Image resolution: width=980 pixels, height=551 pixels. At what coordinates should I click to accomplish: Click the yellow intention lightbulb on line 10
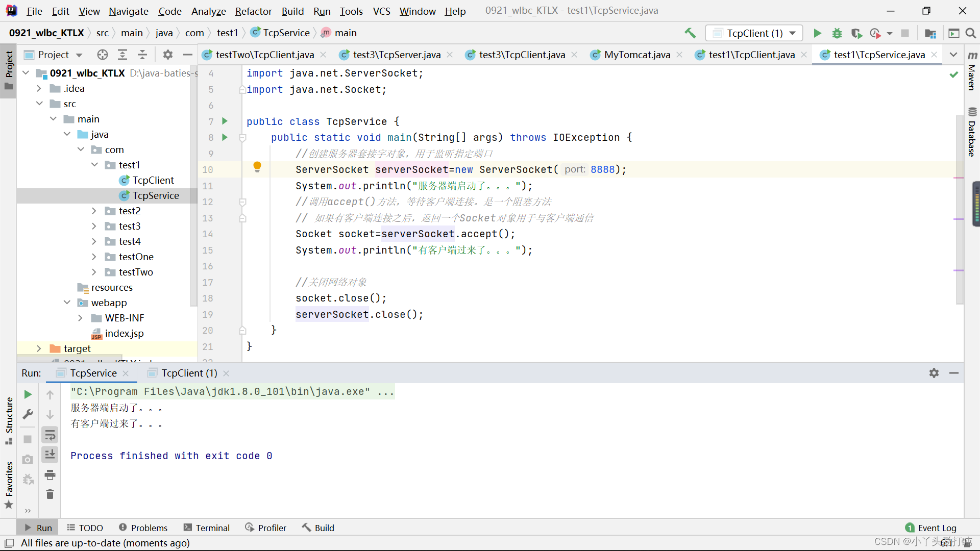(x=257, y=167)
